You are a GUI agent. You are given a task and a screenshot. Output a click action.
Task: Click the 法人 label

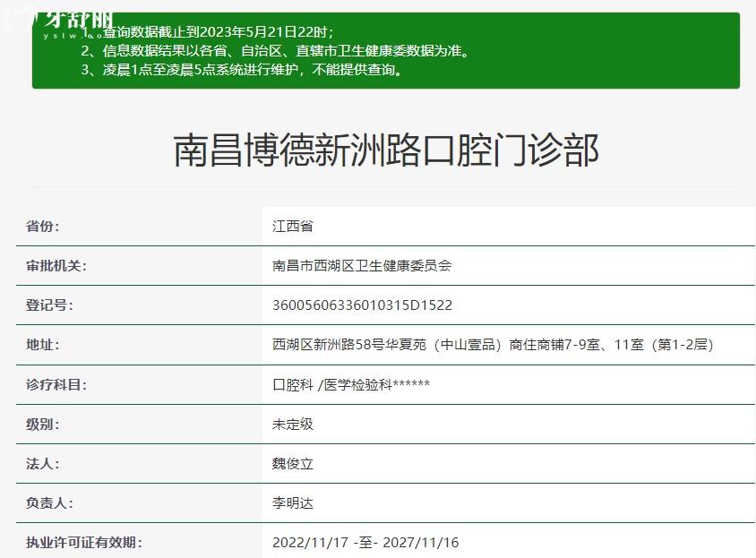click(43, 464)
